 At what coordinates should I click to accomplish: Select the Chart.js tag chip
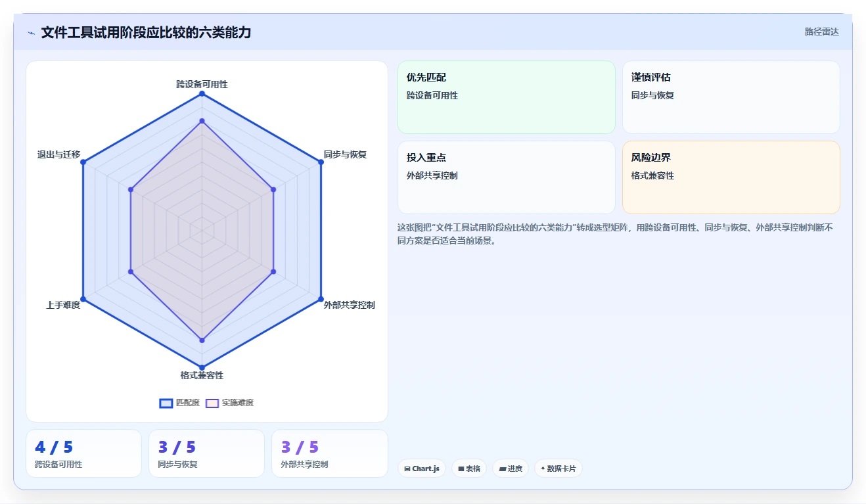422,469
